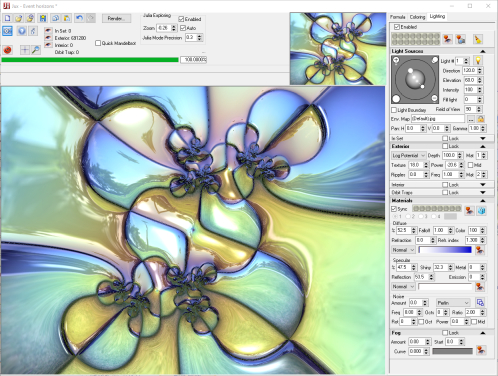Screen dimensions: 498x376
Task: Toggle the In Set visibility eye
Action: (x=48, y=31)
